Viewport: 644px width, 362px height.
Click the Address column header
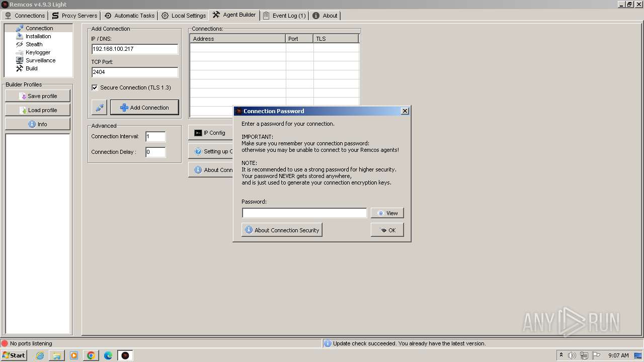tap(238, 39)
